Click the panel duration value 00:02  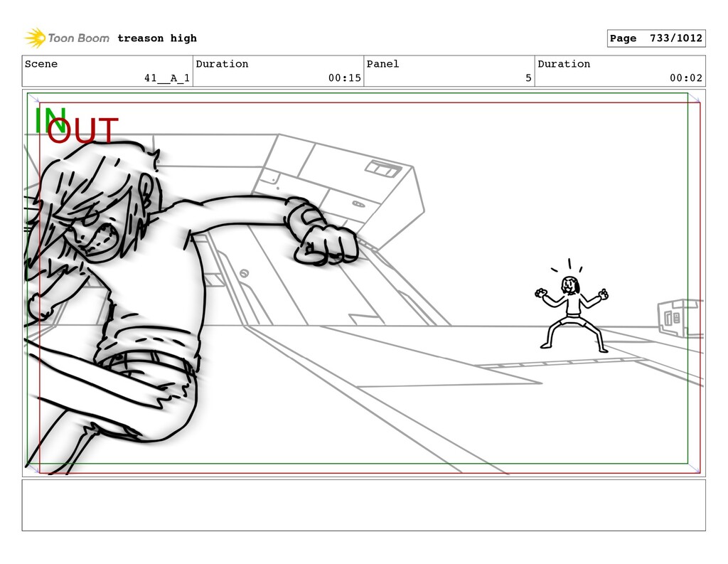(x=686, y=78)
